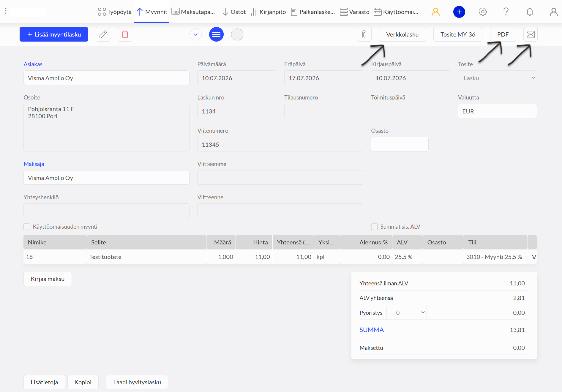This screenshot has width=562, height=392.
Task: Expand the round chevron dropdown in the toolbar
Action: [x=195, y=34]
